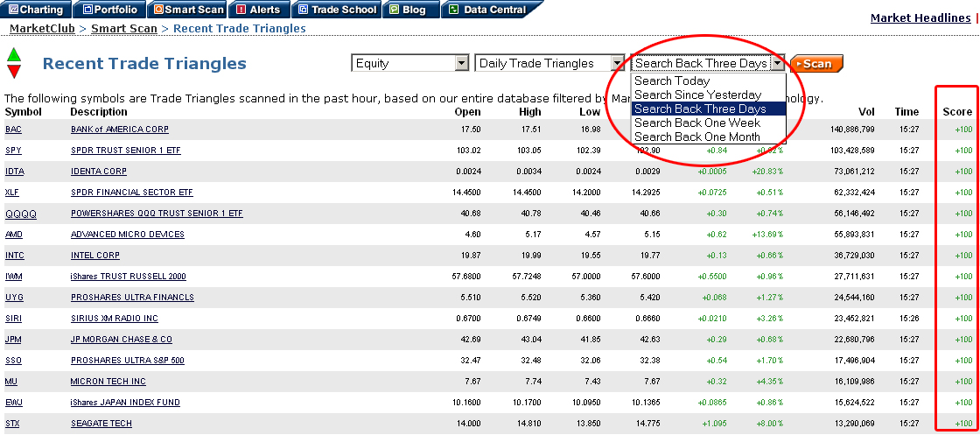Screen dimensions: 980x435
Task: Open Identa Corp description link
Action: (99, 172)
